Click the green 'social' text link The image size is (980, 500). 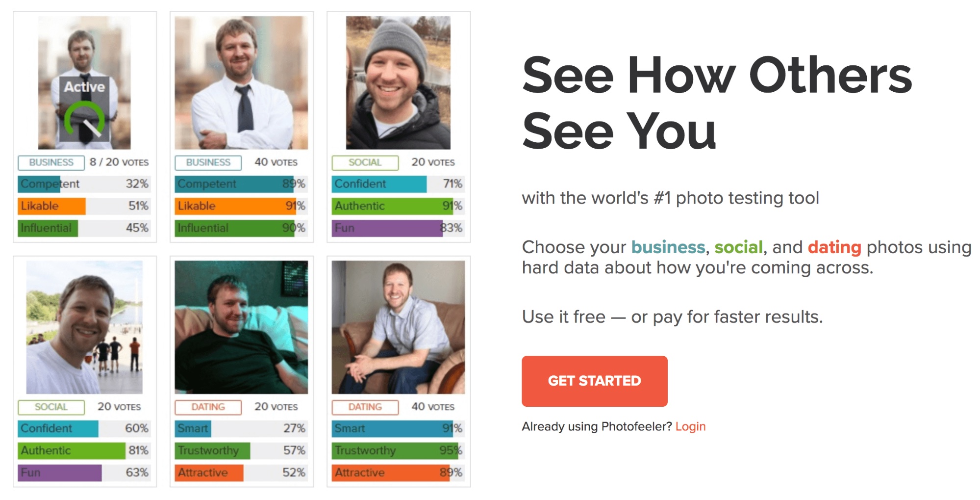coord(740,247)
